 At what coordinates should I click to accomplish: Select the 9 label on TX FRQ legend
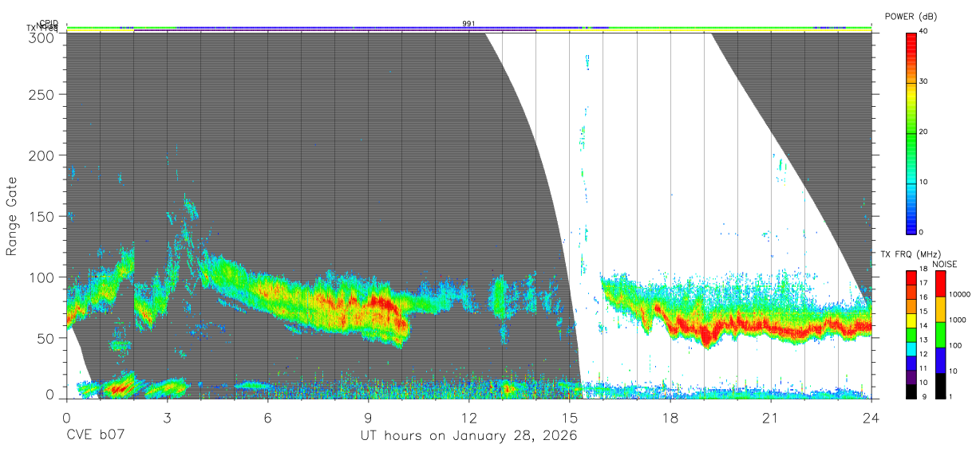click(924, 397)
